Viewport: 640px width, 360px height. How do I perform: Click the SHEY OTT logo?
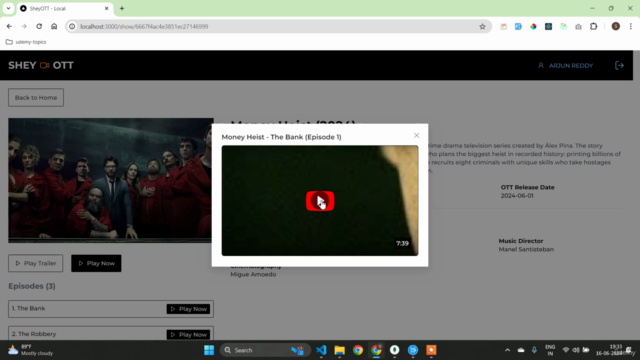point(41,65)
